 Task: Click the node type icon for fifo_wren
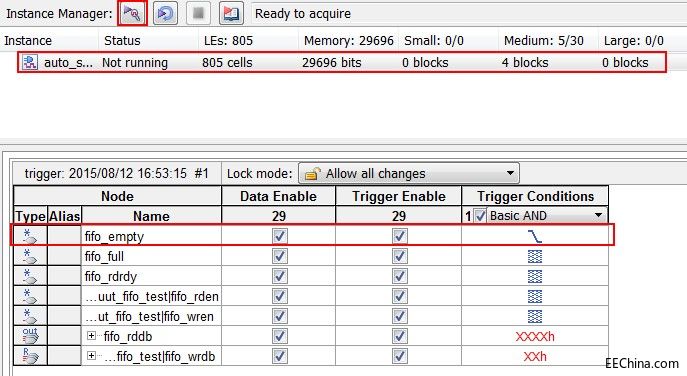point(29,316)
